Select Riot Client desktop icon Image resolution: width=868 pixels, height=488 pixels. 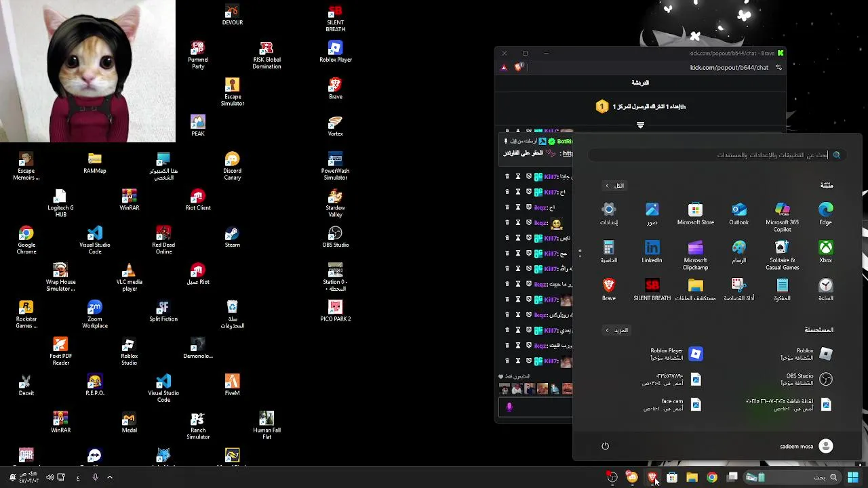click(197, 200)
